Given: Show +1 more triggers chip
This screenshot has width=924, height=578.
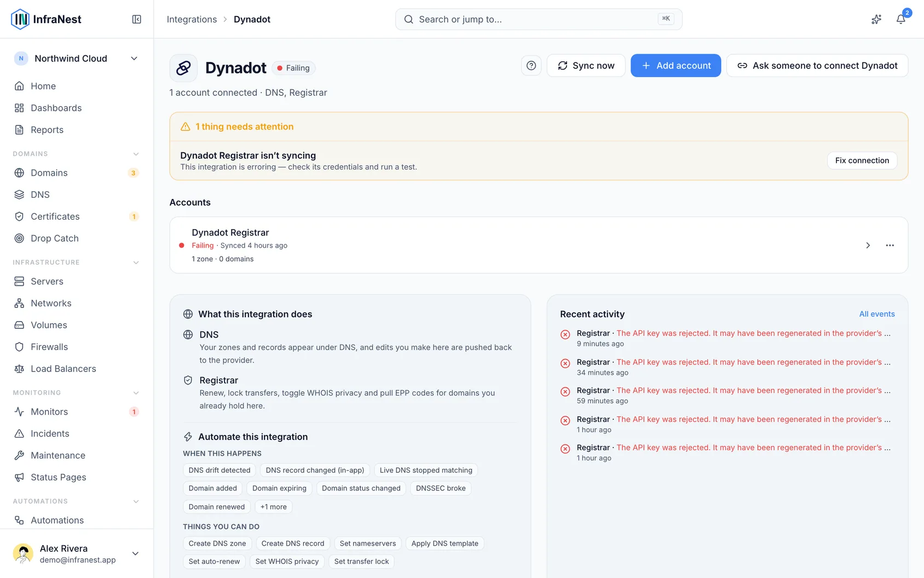Looking at the screenshot, I should pos(274,507).
